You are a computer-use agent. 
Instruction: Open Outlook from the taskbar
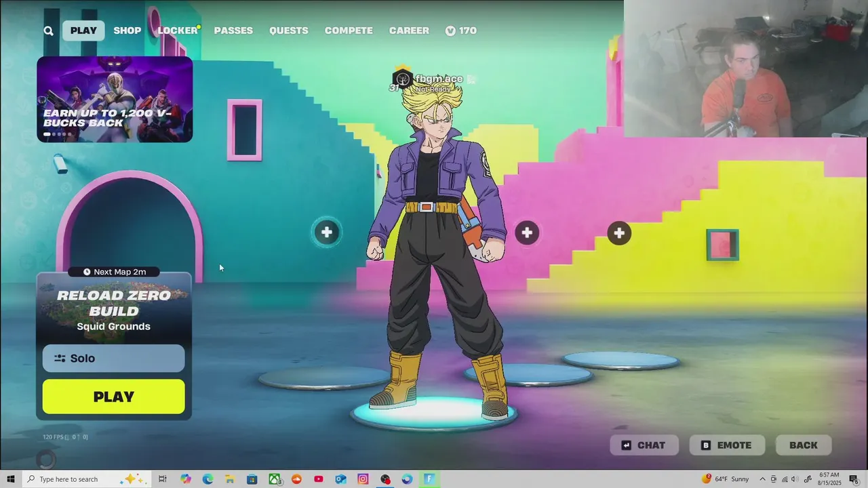pos(340,479)
